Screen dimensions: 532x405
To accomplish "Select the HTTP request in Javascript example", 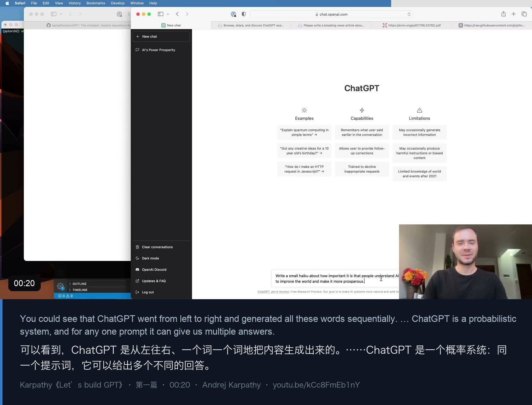I will tap(304, 169).
